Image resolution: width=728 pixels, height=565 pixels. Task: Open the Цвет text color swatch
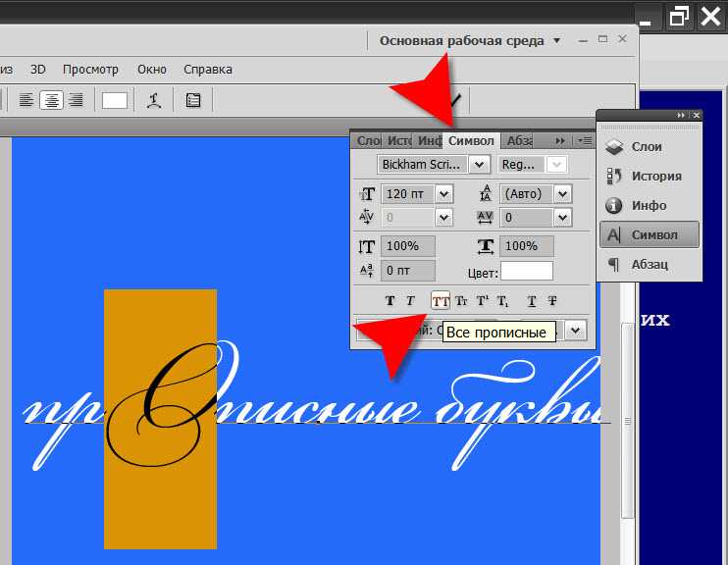click(x=527, y=271)
